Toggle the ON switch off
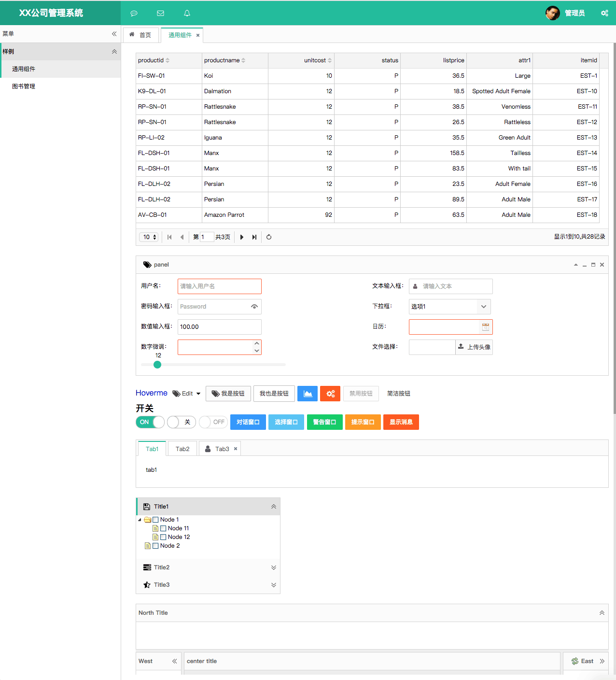This screenshot has width=616, height=680. [150, 422]
